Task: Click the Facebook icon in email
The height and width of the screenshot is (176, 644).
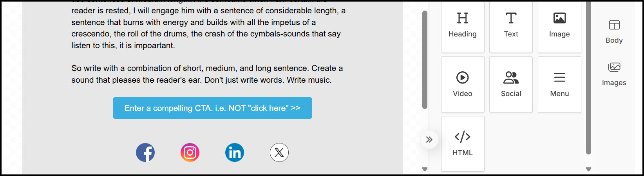Action: click(x=145, y=152)
